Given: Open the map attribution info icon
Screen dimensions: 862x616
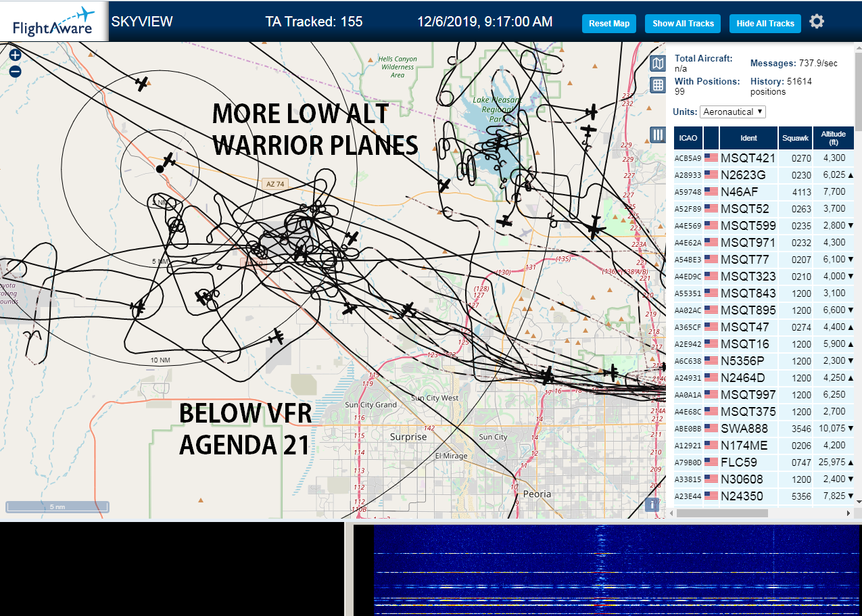Looking at the screenshot, I should point(652,504).
